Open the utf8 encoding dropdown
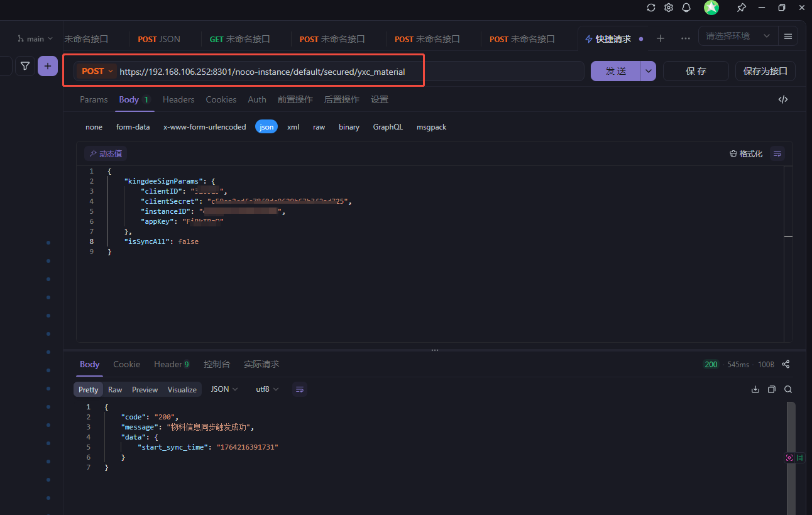The width and height of the screenshot is (812, 515). [x=267, y=389]
